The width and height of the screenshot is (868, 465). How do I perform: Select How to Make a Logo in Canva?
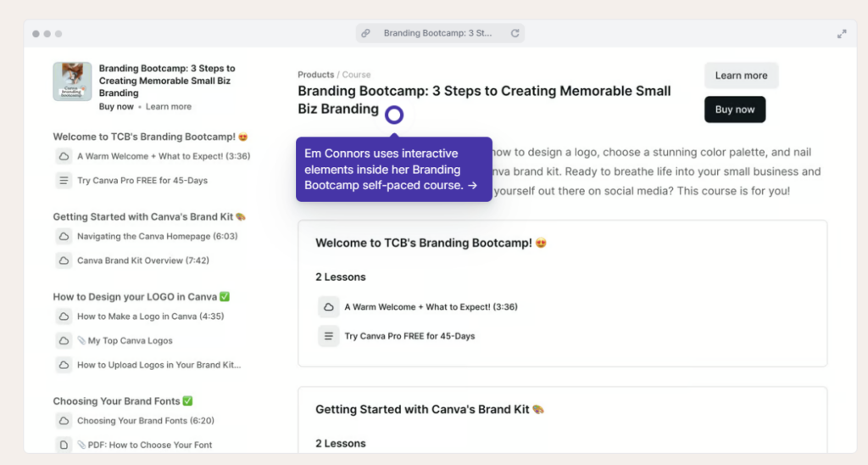(x=150, y=317)
